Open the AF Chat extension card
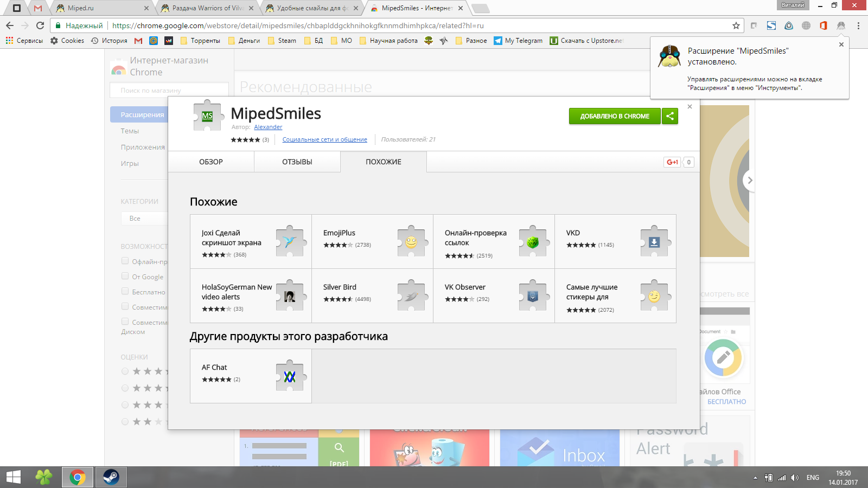This screenshot has height=488, width=868. [x=251, y=376]
